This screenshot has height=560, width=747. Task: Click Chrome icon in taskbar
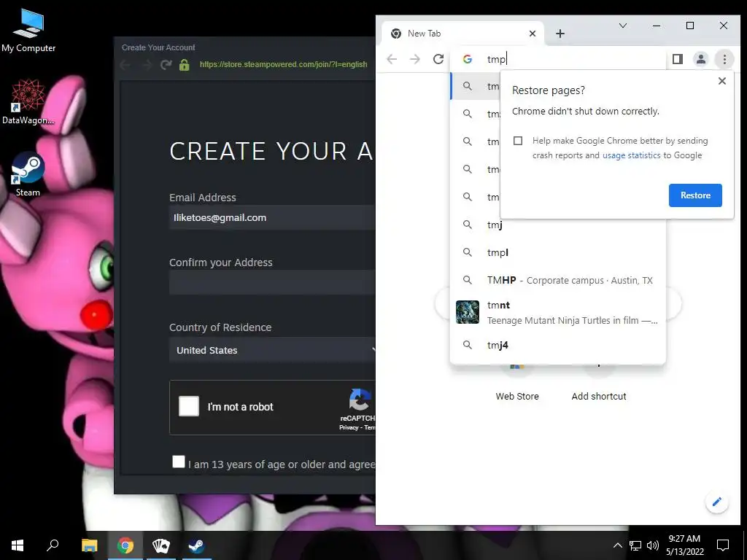point(125,545)
